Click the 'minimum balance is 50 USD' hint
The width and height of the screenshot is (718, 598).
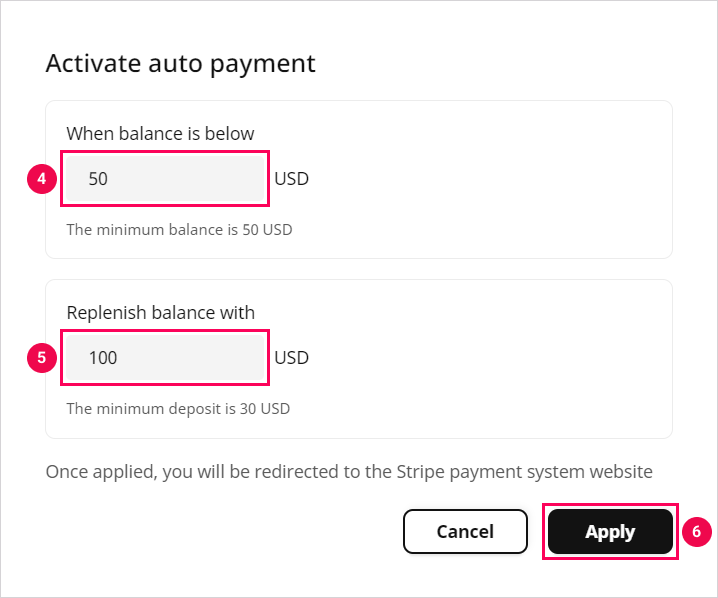click(x=179, y=229)
